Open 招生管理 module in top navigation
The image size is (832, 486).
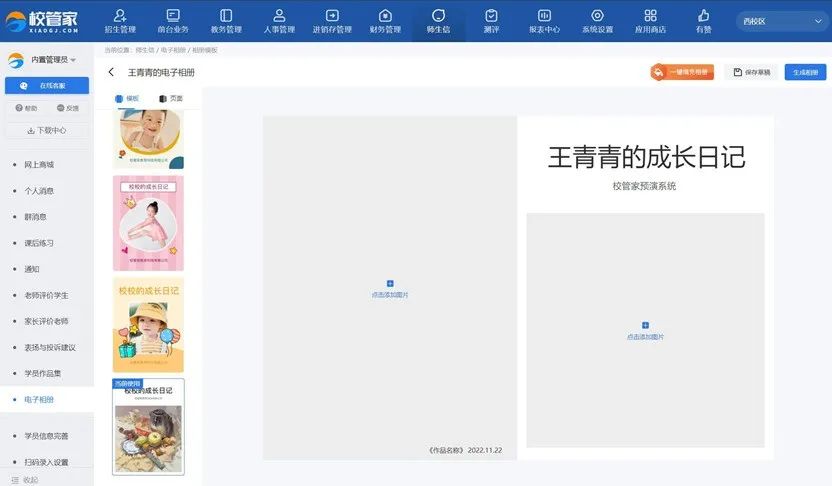click(120, 20)
